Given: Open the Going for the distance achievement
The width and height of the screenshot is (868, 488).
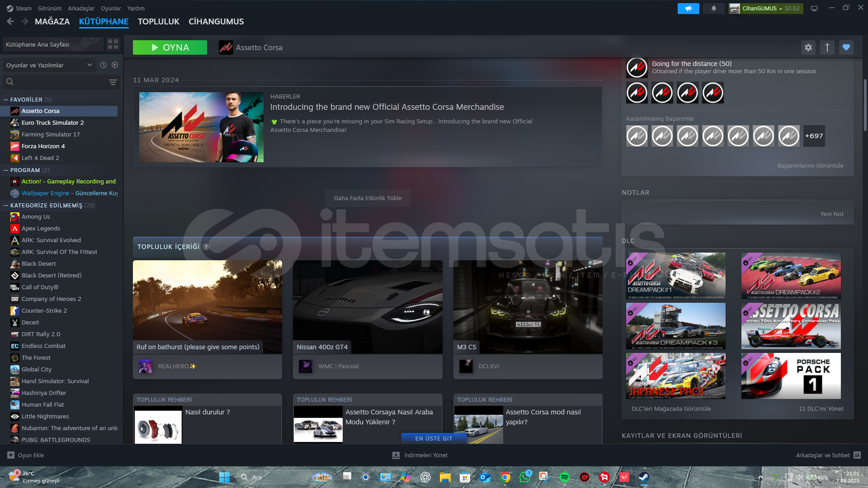Looking at the screenshot, I should tap(637, 68).
